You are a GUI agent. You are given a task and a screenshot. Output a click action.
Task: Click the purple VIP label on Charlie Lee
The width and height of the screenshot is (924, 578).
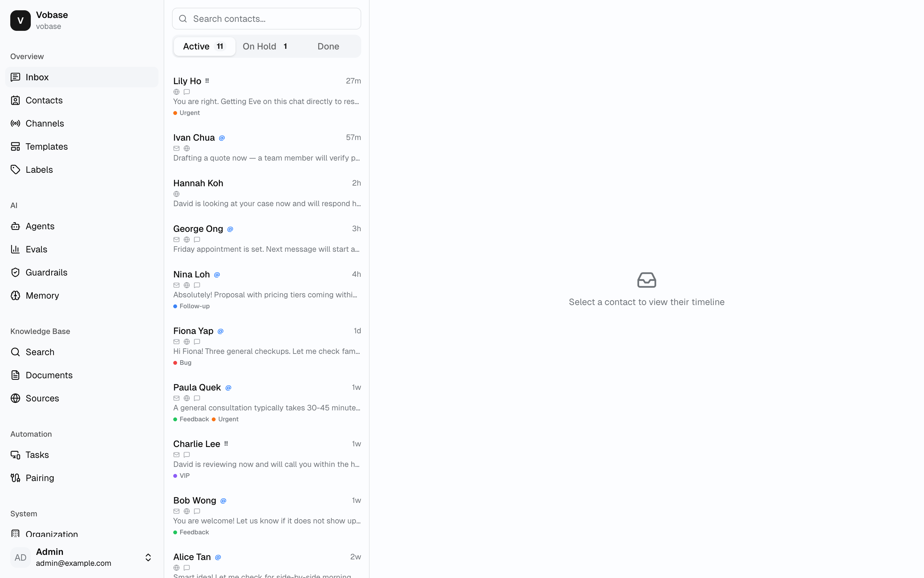pos(182,476)
